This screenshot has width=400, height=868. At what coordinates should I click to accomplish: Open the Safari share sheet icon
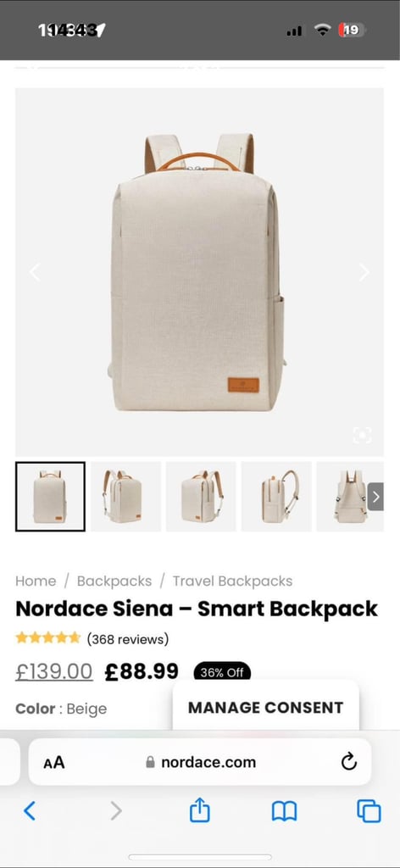pos(200,810)
